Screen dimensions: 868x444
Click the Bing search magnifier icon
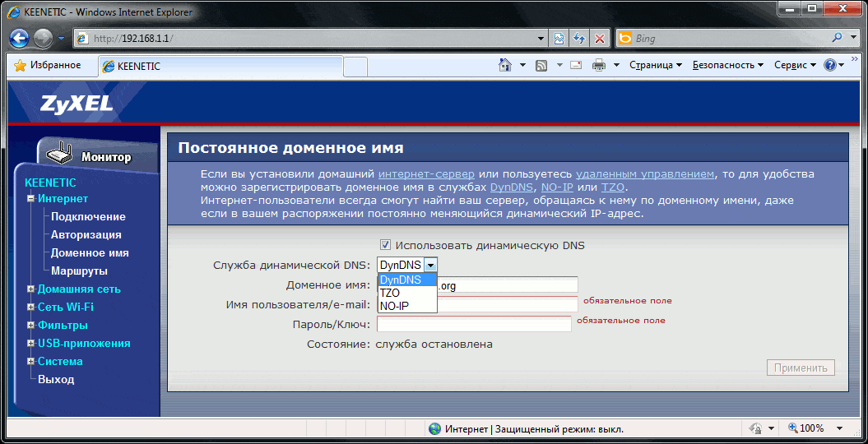(x=838, y=38)
